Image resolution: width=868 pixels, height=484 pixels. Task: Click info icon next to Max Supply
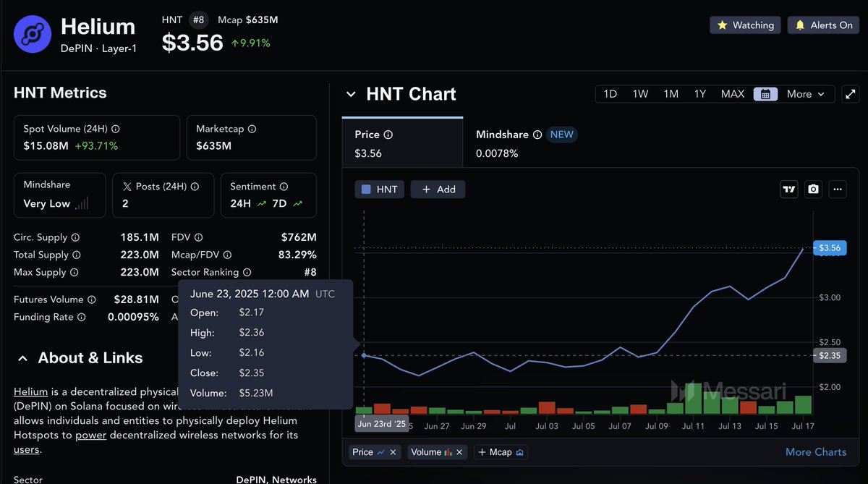[74, 272]
